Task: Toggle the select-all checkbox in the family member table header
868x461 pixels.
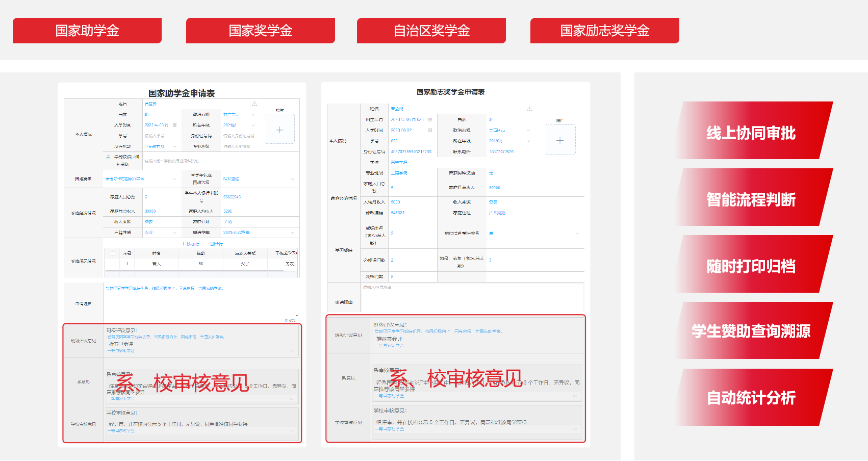Action: click(113, 254)
